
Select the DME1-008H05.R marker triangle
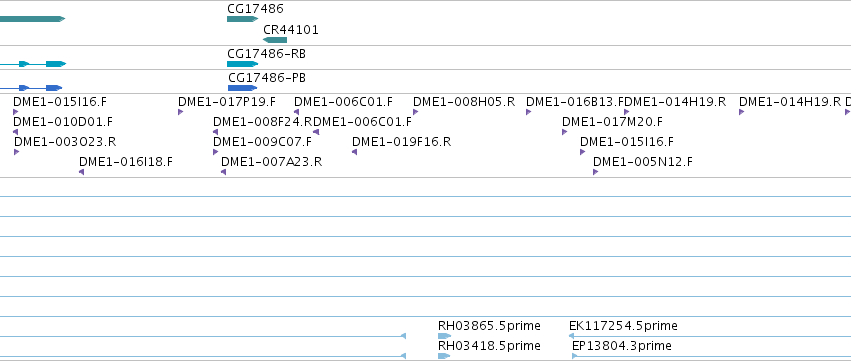pos(415,112)
